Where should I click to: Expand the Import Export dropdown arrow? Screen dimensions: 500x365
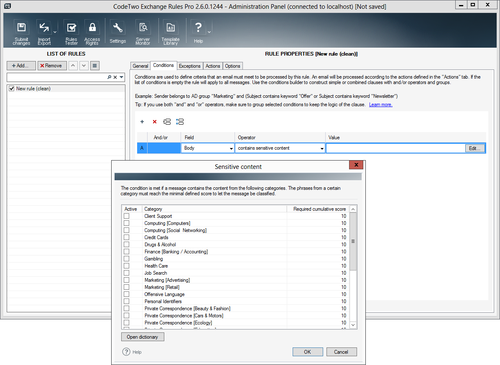point(55,32)
